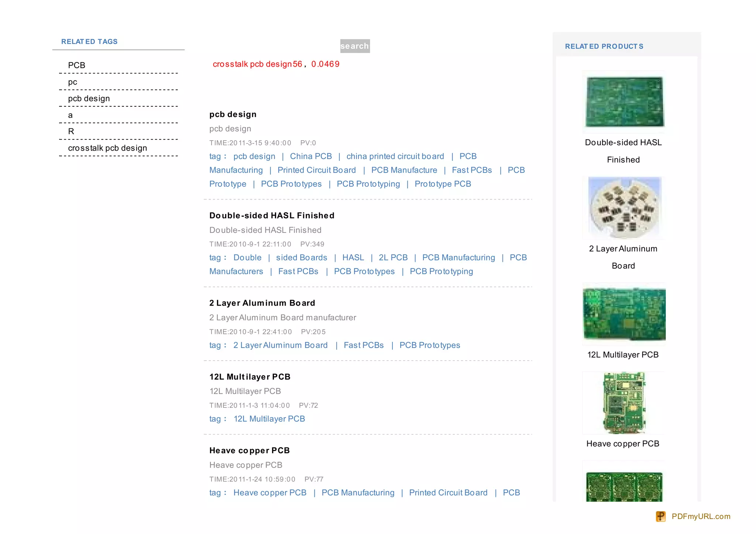
Task: Open the 12L Multilayer PCB product image
Action: coord(624,314)
